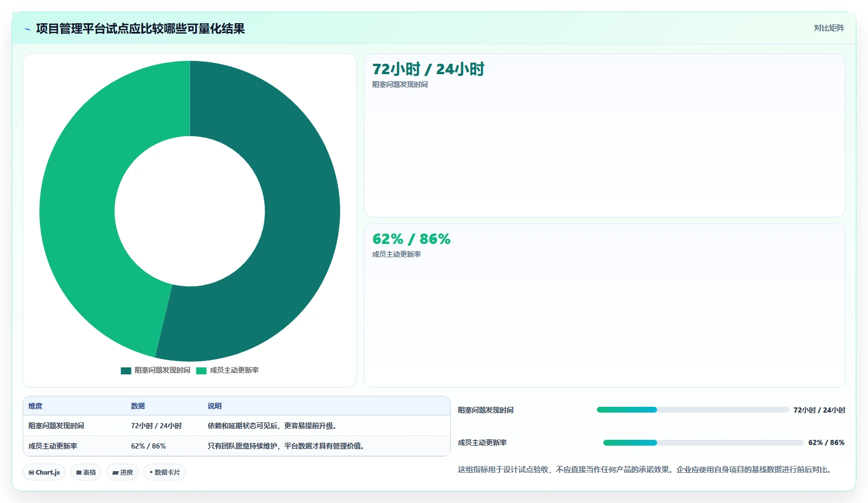
Task: Click the Chart.js tag chip
Action: point(44,472)
